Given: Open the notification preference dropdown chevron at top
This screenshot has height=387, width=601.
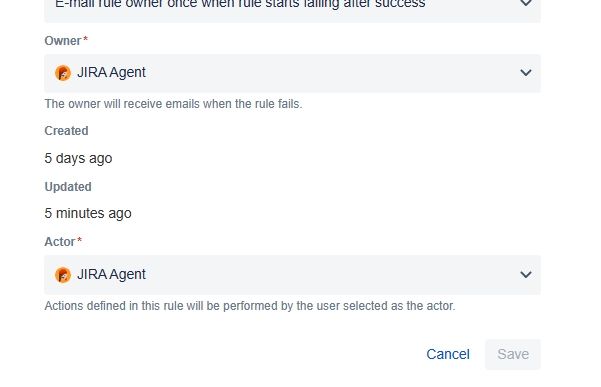Looking at the screenshot, I should coord(526,3).
